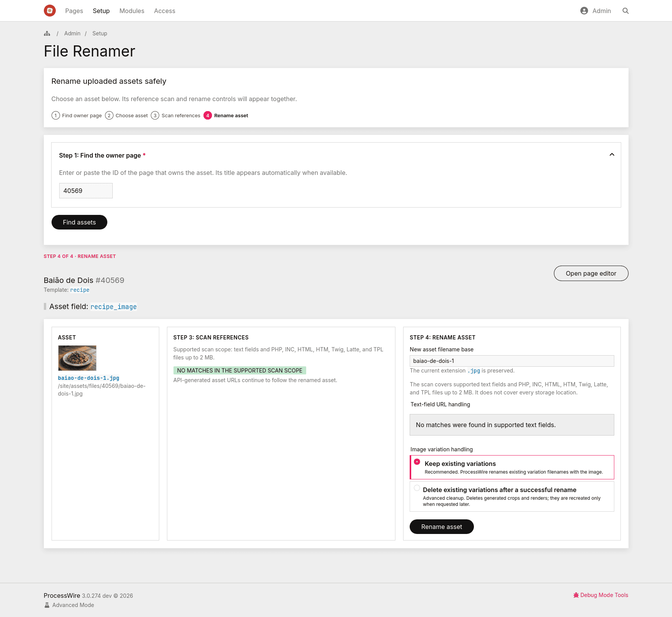Viewport: 672px width, 617px height.
Task: Click the Baião de Dois asset thumbnail
Action: pos(77,358)
